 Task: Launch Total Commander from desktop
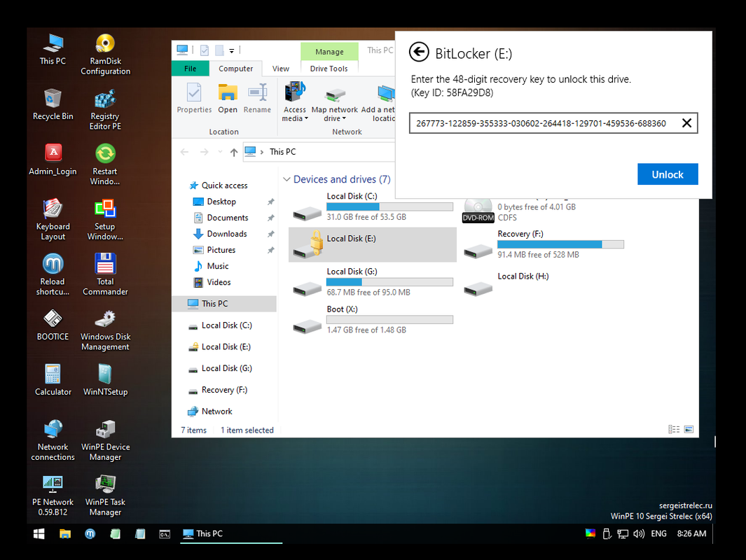pos(105,275)
